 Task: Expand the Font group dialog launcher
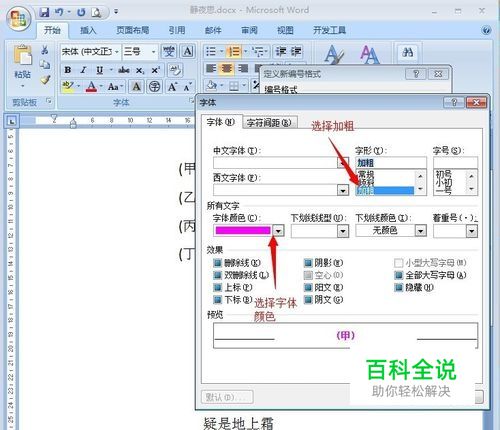tap(191, 101)
